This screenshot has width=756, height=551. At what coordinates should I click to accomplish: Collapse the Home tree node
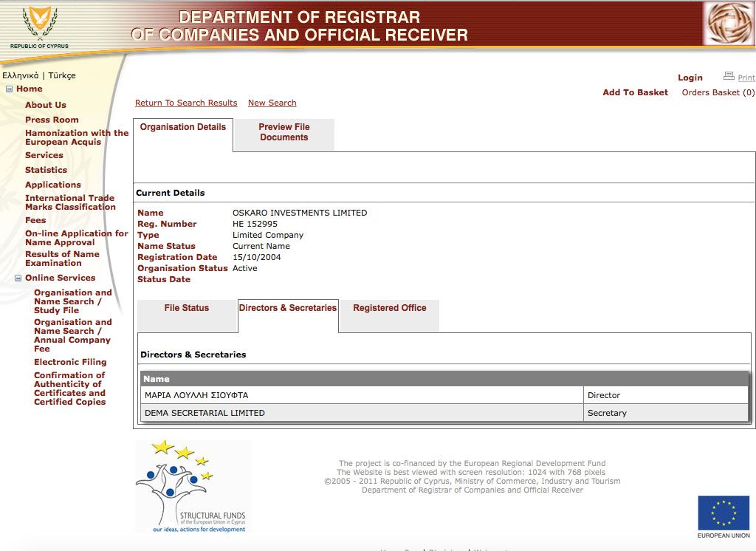pos(10,89)
